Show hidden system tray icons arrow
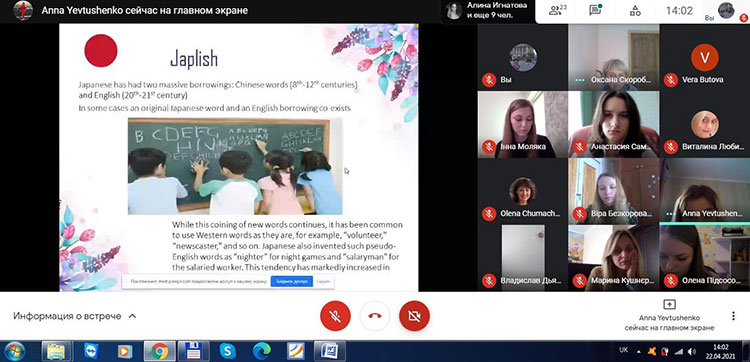Image resolution: width=750 pixels, height=362 pixels. [638, 351]
